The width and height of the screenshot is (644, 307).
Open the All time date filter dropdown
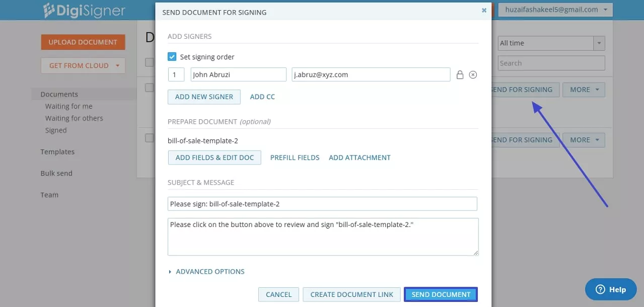(551, 43)
